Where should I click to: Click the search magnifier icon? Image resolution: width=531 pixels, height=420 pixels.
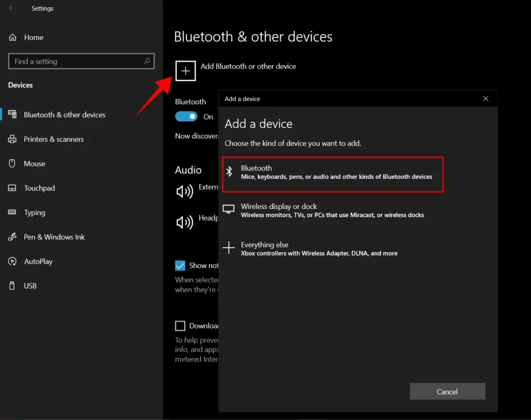pos(147,61)
